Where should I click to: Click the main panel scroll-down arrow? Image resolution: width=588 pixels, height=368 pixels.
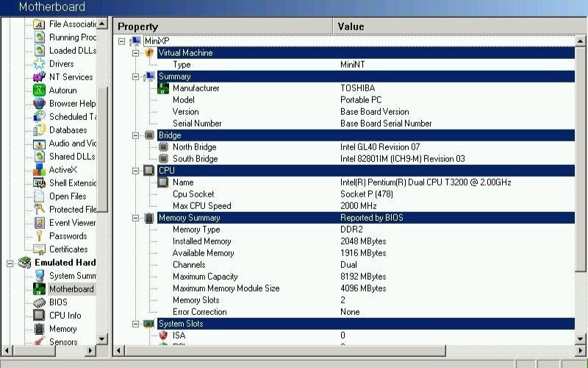[x=581, y=339]
